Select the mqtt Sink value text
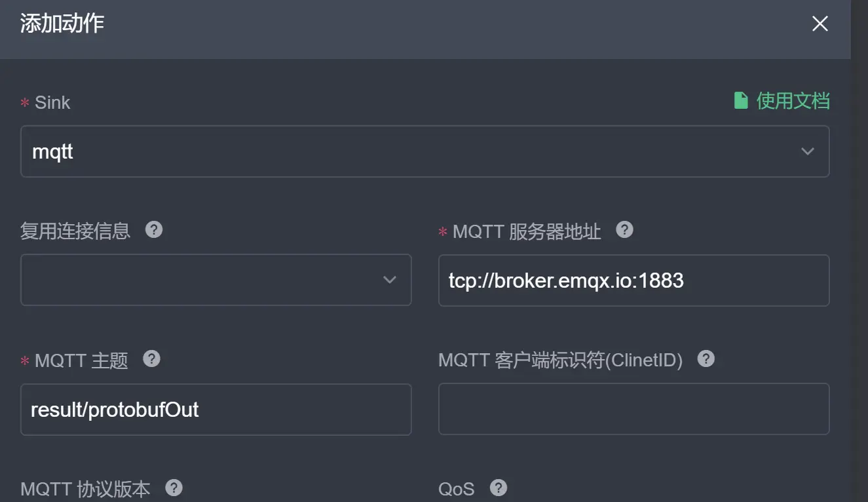This screenshot has width=868, height=502. (52, 151)
